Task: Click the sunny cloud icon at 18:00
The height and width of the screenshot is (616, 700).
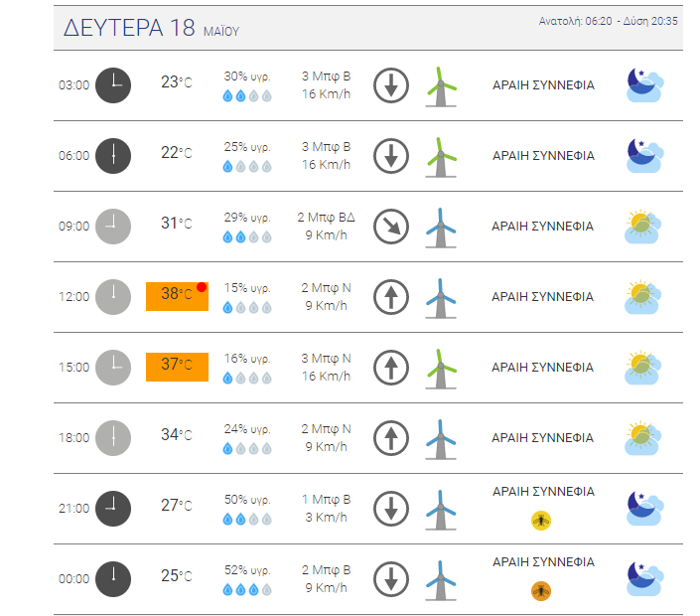Action: pyautogui.click(x=642, y=438)
